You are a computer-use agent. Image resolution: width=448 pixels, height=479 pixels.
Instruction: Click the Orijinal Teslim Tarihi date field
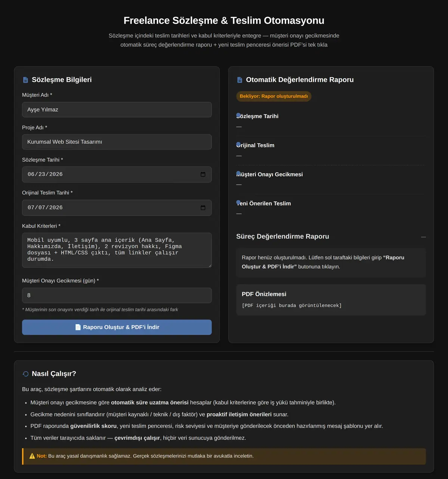117,208
